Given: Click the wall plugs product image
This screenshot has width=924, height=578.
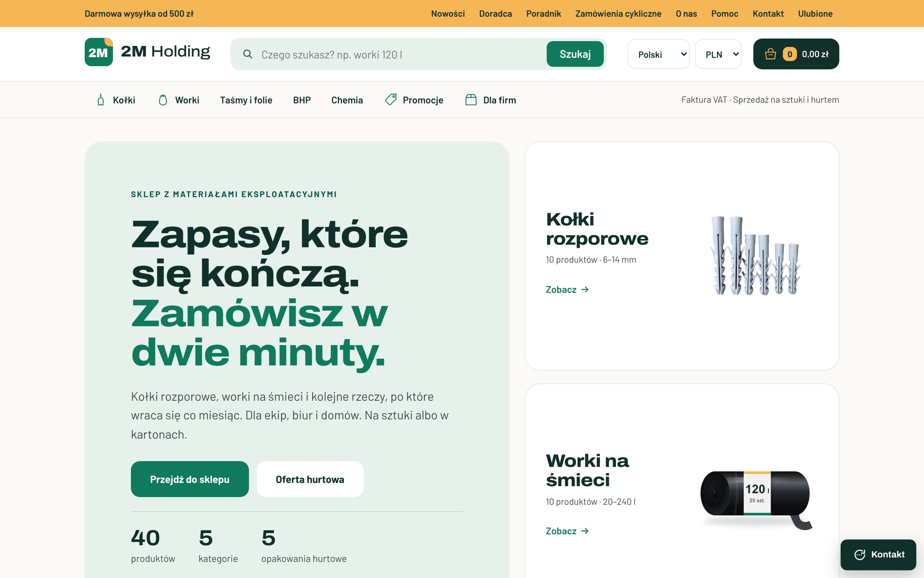Looking at the screenshot, I should click(755, 256).
